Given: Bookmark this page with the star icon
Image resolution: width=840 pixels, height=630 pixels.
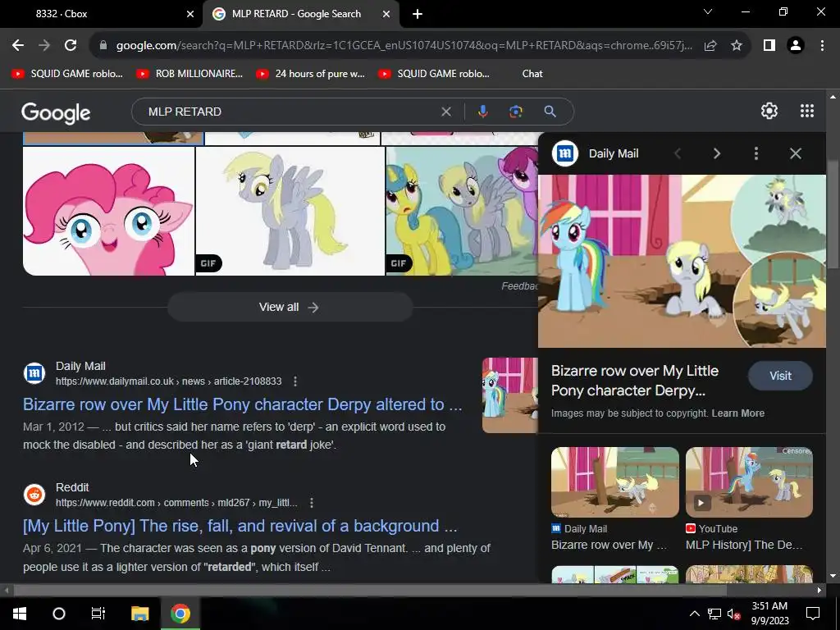Looking at the screenshot, I should tap(737, 46).
